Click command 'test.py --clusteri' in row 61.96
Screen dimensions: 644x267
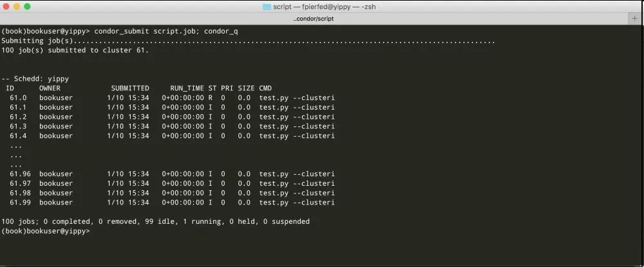pyautogui.click(x=297, y=173)
